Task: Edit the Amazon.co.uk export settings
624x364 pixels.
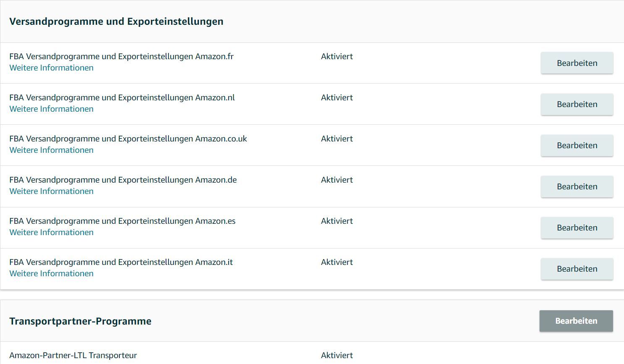Action: click(577, 145)
